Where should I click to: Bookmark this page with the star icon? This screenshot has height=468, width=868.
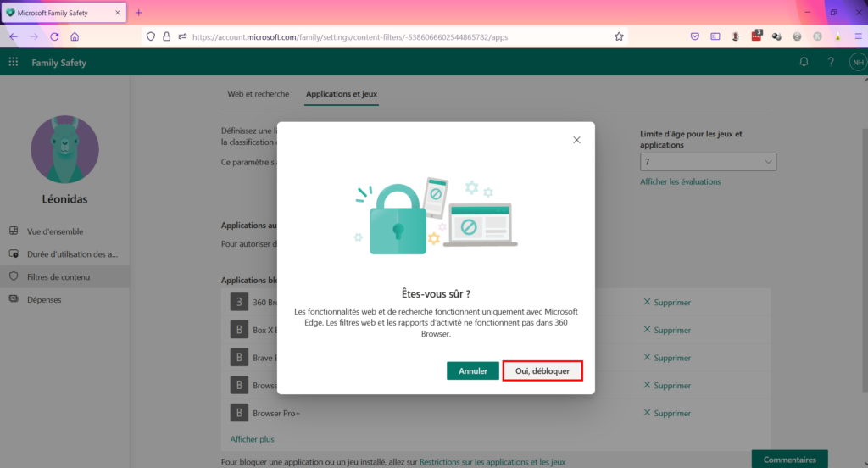(619, 36)
